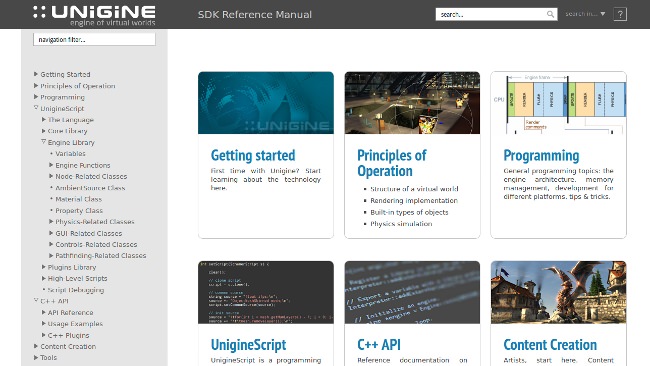Open Variables tree item
Screen dimensions: 650x366
click(x=70, y=153)
